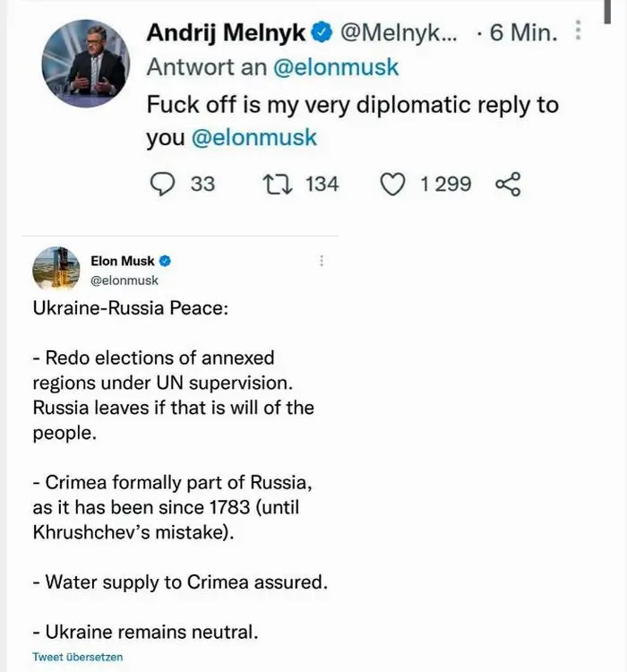This screenshot has width=627, height=672.
Task: Click @elonmusk mention in the tweet text
Action: [x=254, y=138]
